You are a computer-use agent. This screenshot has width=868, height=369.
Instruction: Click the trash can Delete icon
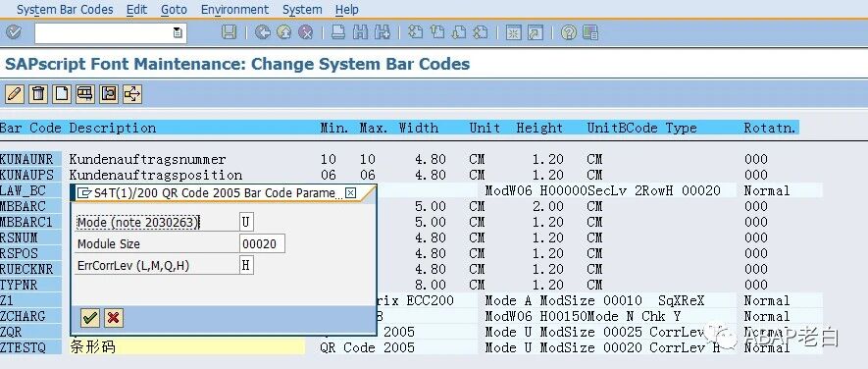[x=38, y=93]
